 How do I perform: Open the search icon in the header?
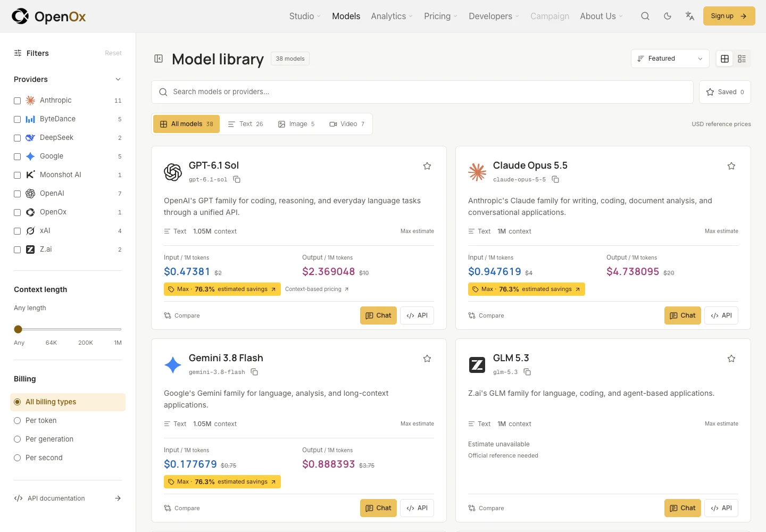[x=645, y=16]
